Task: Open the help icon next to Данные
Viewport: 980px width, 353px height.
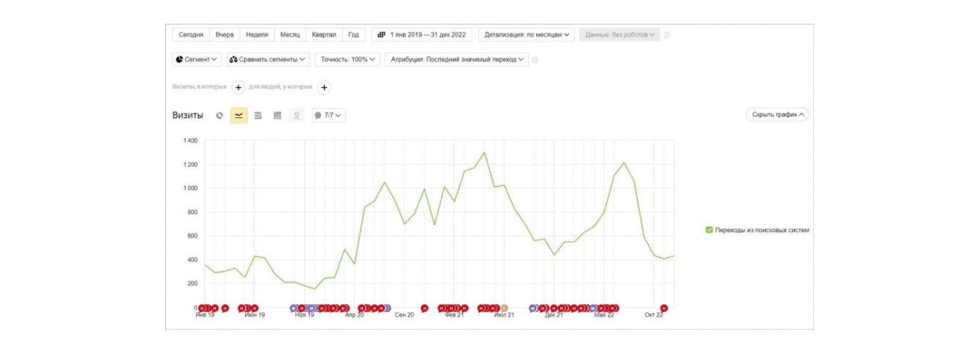Action: point(666,34)
